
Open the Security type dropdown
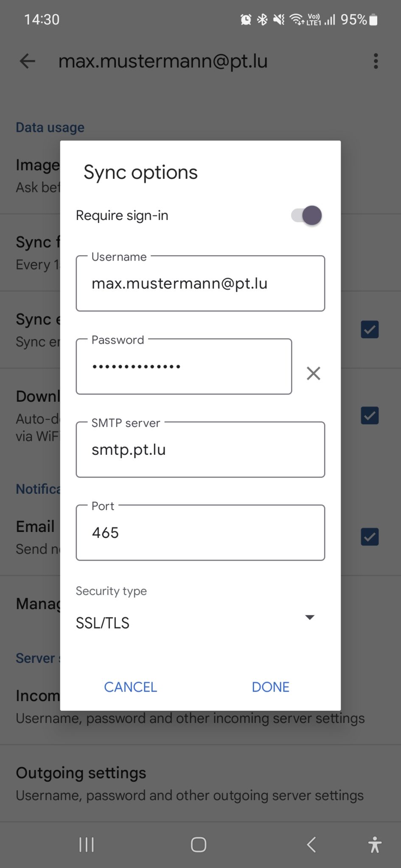(310, 617)
